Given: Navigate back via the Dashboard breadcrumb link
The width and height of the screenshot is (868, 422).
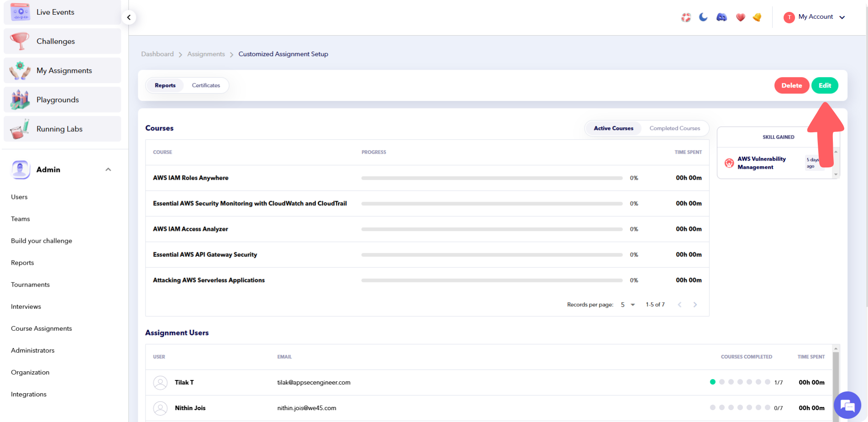Looking at the screenshot, I should pos(157,54).
